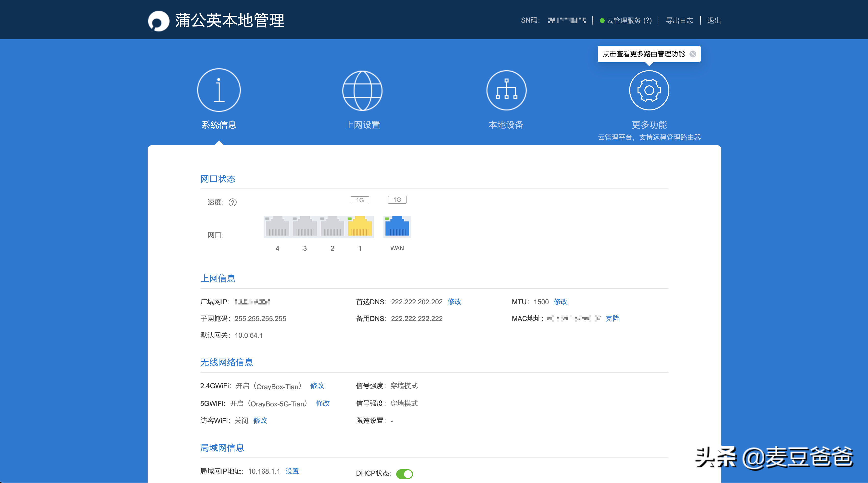Click the 2.4GWiFi 信号强度 穿墙模式 value

tap(404, 386)
